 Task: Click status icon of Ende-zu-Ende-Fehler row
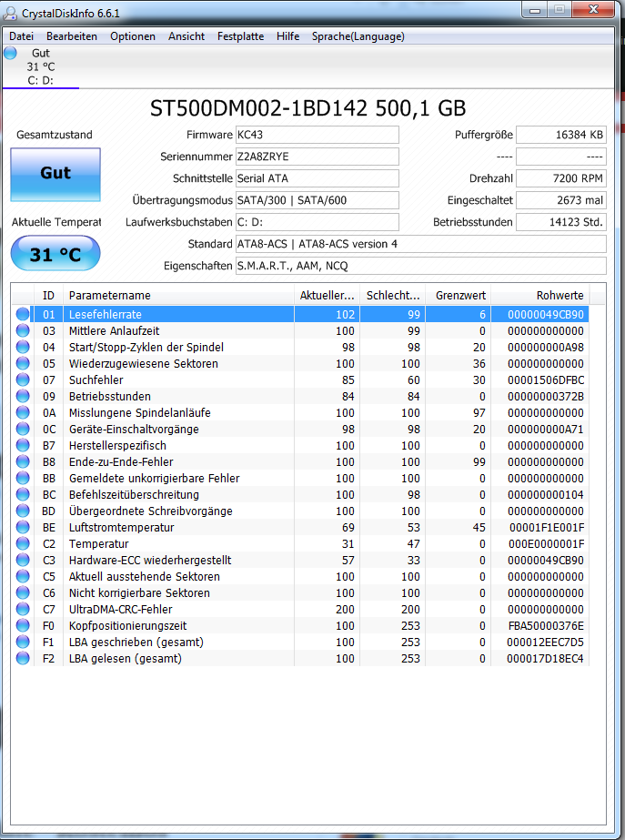pos(23,461)
